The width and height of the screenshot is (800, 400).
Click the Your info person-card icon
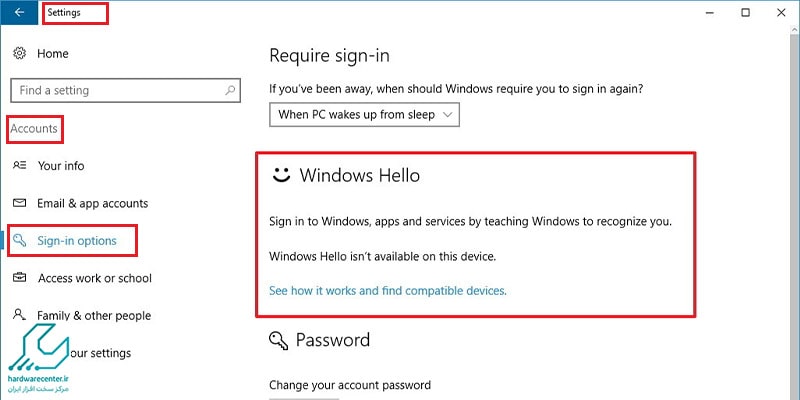tap(19, 165)
